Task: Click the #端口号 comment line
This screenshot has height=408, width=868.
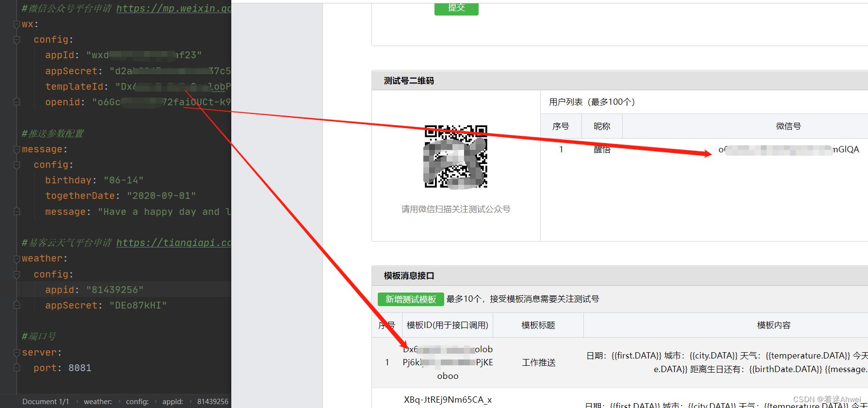Action: click(39, 336)
